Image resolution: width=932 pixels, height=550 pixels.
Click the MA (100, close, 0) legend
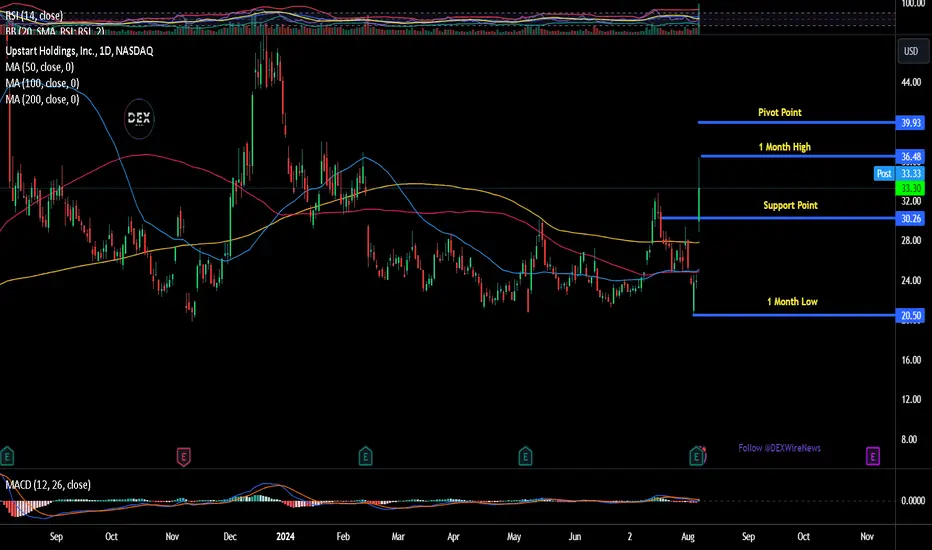pos(42,83)
